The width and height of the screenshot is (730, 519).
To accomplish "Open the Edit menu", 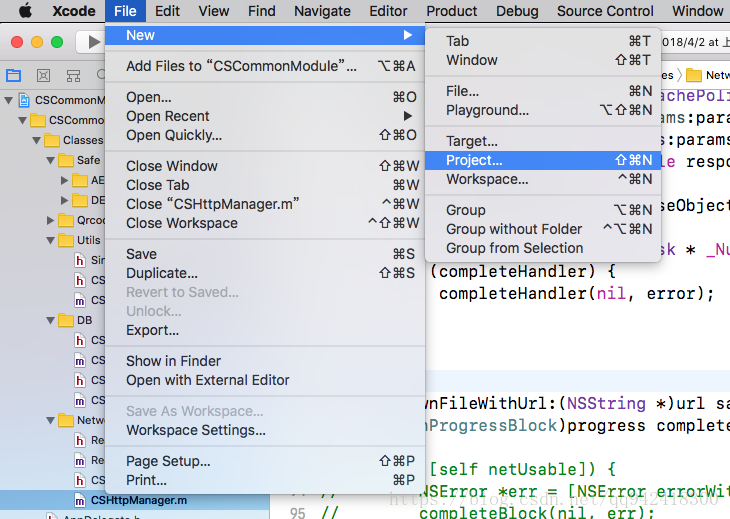I will pyautogui.click(x=167, y=11).
